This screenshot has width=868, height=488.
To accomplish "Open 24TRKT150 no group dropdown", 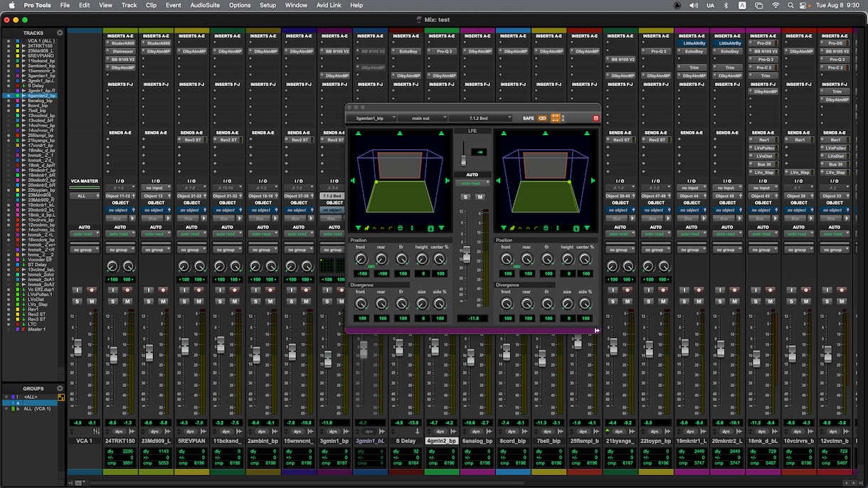I will pos(120,250).
